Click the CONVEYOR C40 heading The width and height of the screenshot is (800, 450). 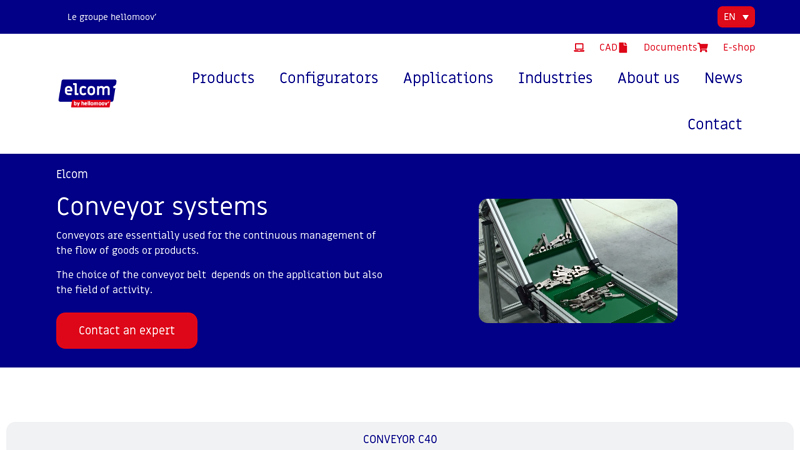coord(400,439)
